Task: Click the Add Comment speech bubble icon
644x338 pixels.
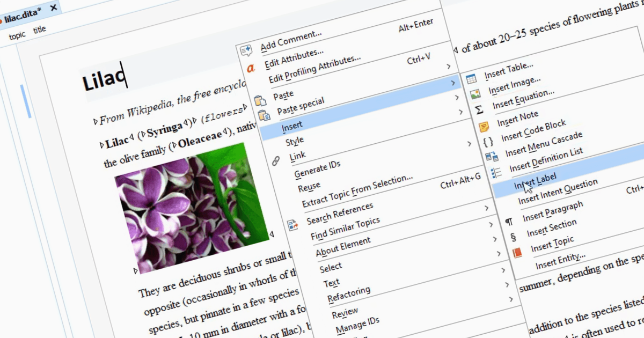Action: pyautogui.click(x=246, y=51)
